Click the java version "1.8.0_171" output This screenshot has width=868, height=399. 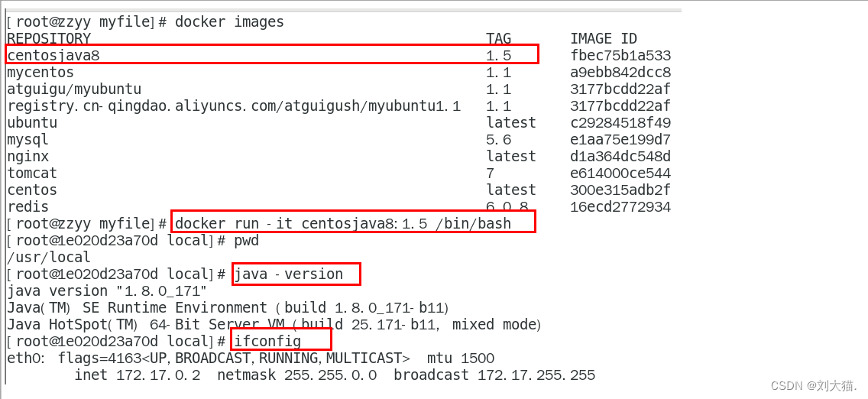point(107,291)
